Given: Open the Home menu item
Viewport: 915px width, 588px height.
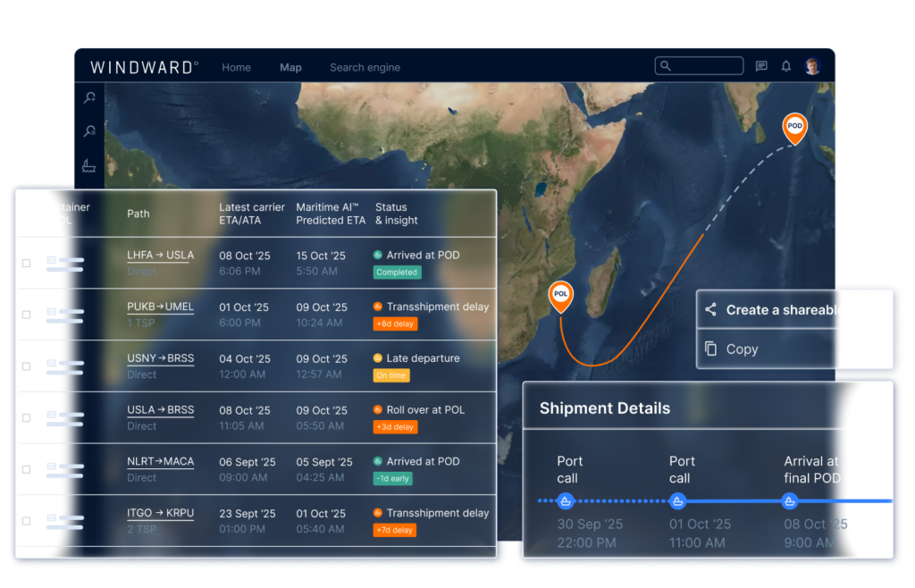Looking at the screenshot, I should pyautogui.click(x=236, y=68).
